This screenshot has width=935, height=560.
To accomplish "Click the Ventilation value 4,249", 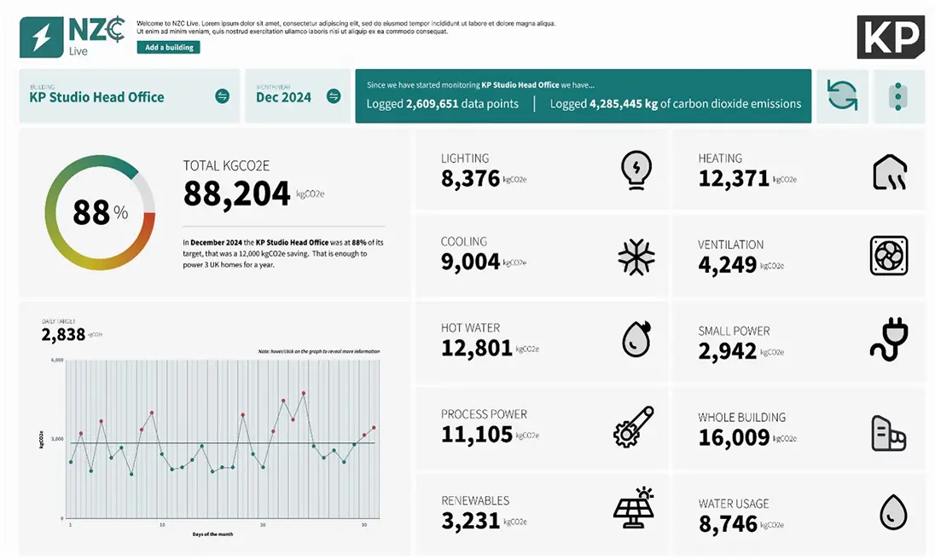I will point(728,264).
